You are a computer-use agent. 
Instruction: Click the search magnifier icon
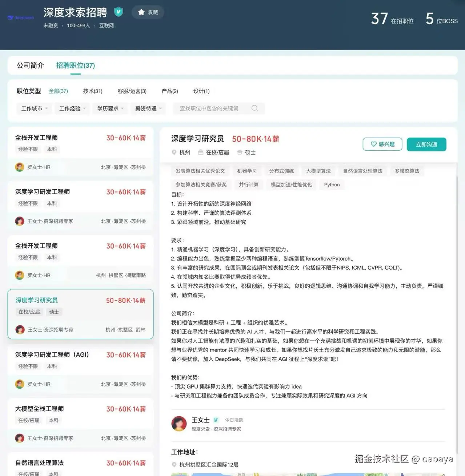coord(254,108)
